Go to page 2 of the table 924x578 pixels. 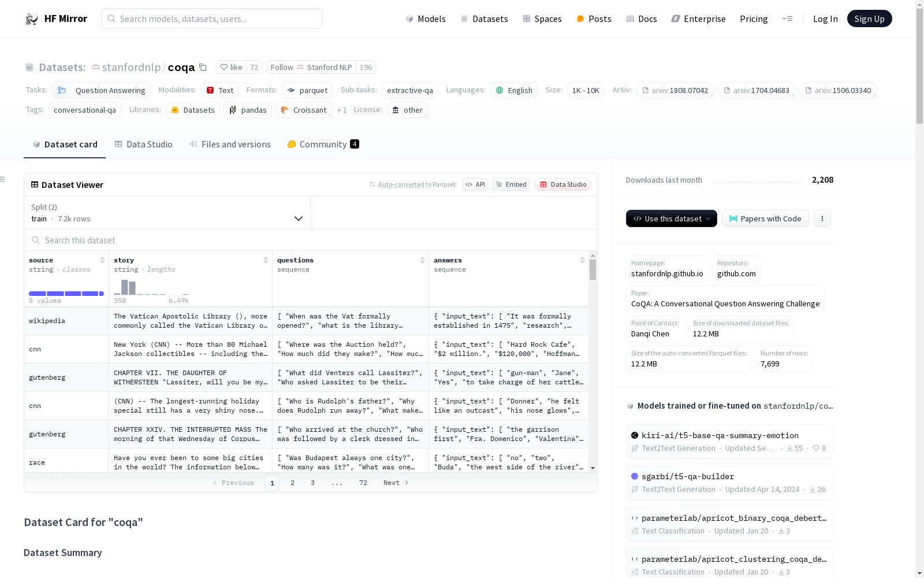pos(292,483)
